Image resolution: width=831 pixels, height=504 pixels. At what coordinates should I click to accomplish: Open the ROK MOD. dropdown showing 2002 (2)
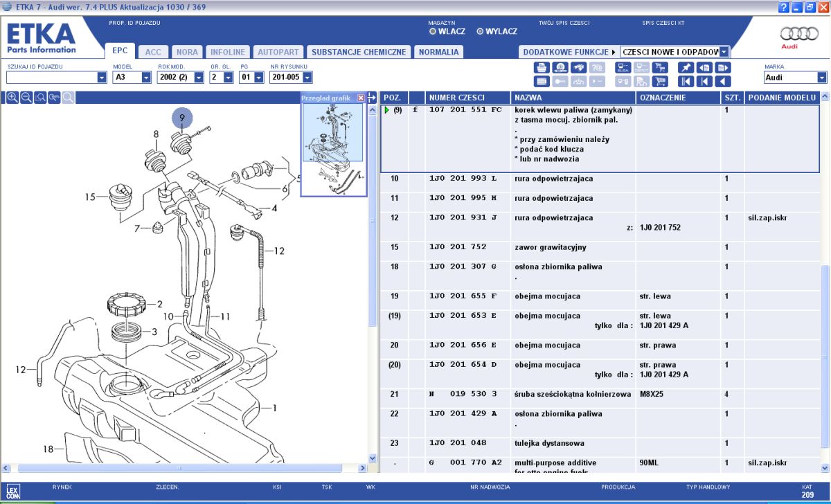click(x=181, y=78)
